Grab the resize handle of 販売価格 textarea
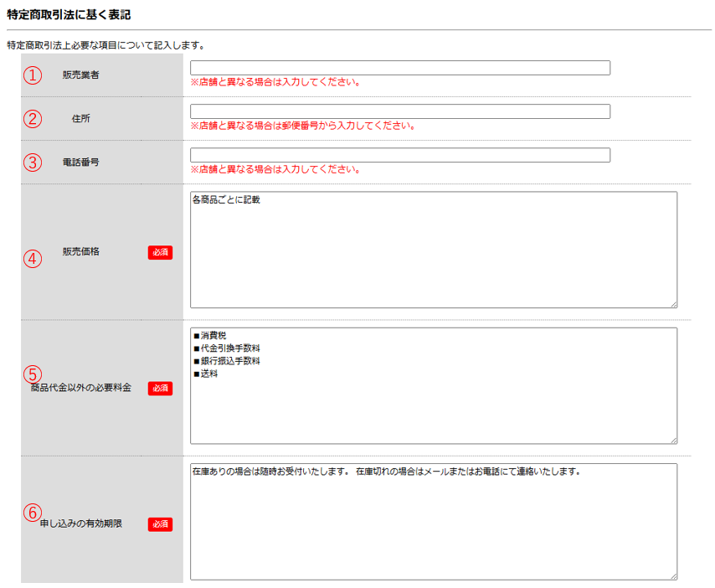This screenshot has height=588, width=715. tap(673, 304)
